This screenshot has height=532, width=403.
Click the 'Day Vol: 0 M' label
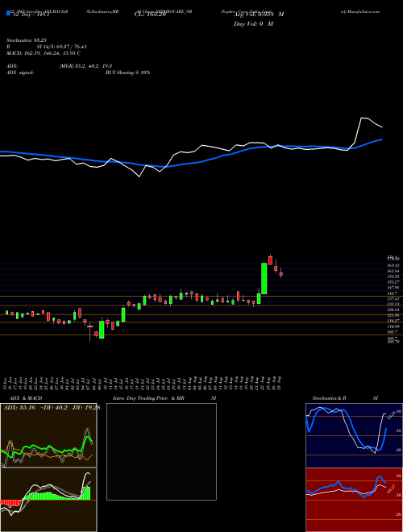tap(253, 24)
